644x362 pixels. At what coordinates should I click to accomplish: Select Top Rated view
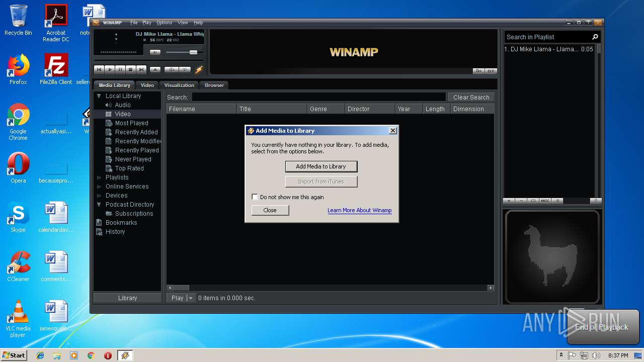(129, 168)
